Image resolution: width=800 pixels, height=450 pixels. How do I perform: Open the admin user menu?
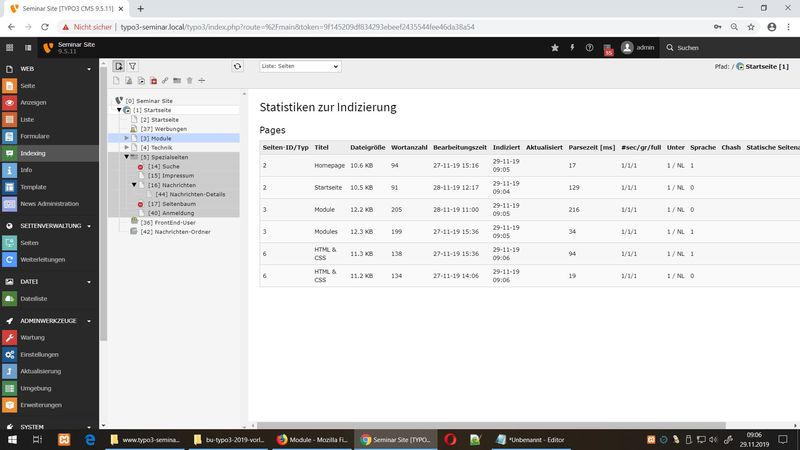pos(638,47)
